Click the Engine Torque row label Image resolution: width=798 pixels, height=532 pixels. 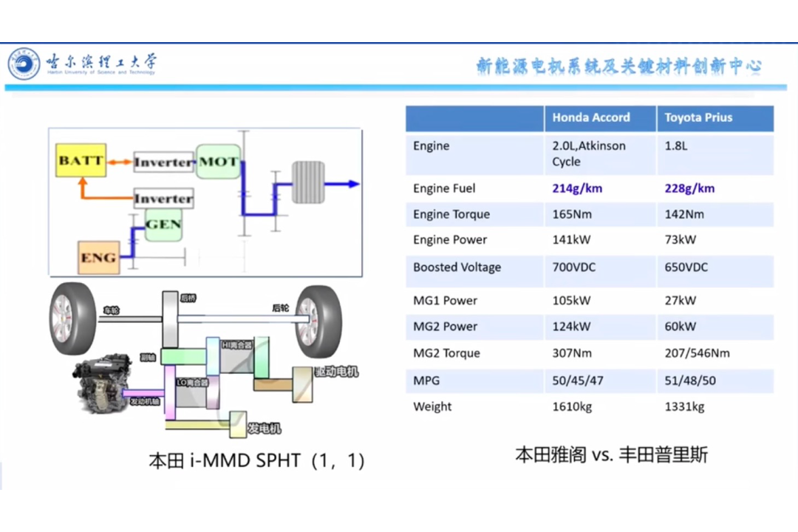(x=451, y=214)
